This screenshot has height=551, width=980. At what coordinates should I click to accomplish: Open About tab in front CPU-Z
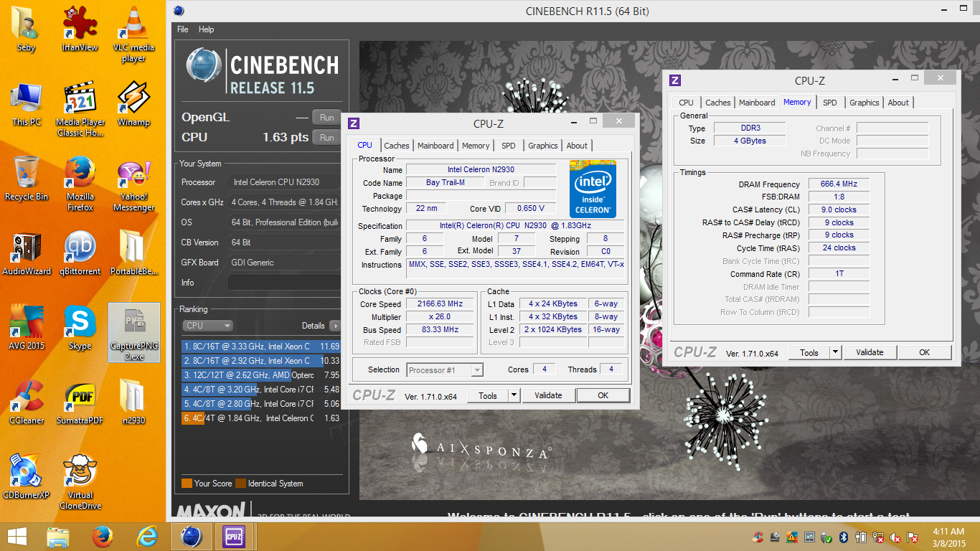(x=577, y=146)
